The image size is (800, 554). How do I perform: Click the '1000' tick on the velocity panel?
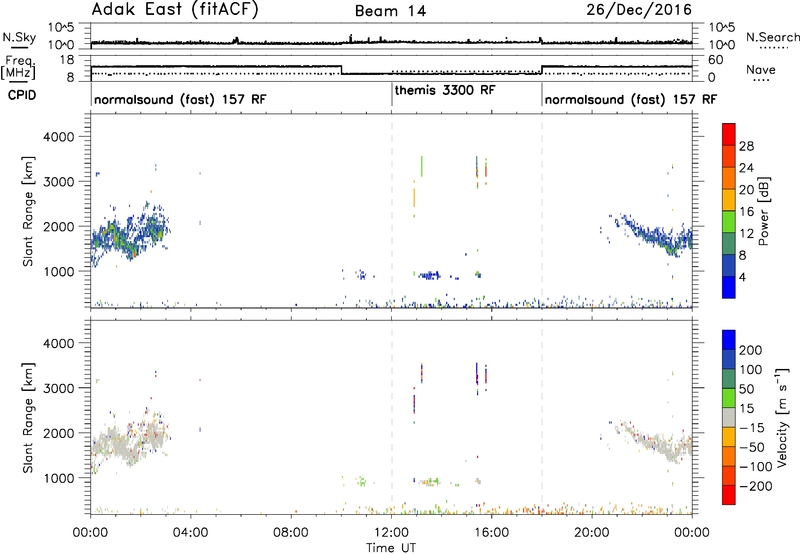coord(58,478)
